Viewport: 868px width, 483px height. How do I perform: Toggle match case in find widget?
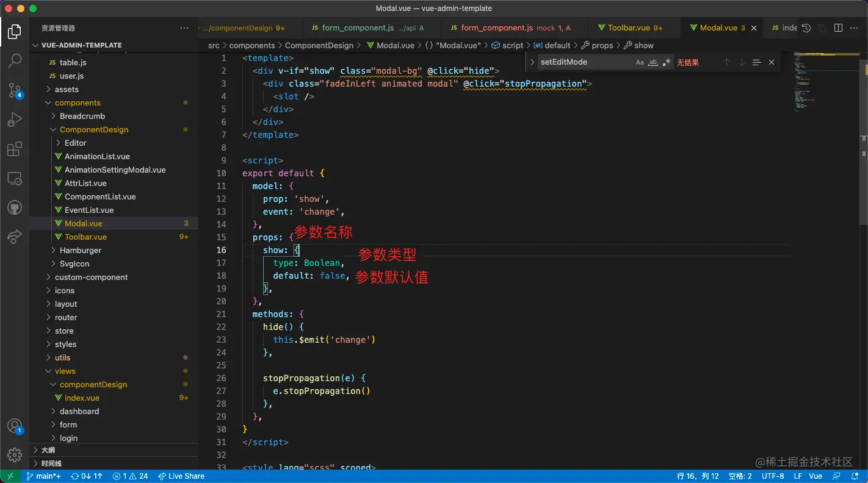640,62
